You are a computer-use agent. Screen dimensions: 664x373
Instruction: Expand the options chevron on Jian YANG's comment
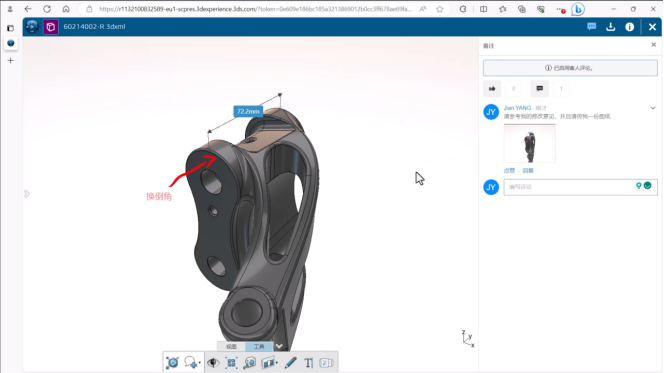click(x=653, y=108)
